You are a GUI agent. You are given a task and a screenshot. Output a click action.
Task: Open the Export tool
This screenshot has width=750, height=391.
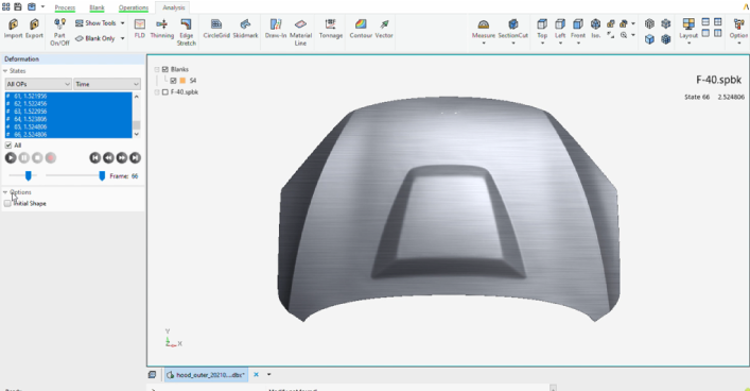34,29
